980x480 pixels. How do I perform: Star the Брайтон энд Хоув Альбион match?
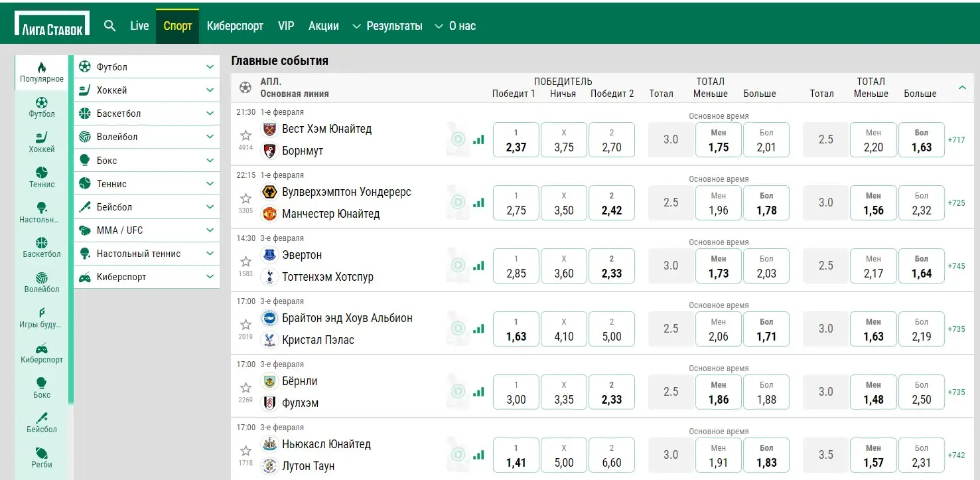click(x=246, y=325)
